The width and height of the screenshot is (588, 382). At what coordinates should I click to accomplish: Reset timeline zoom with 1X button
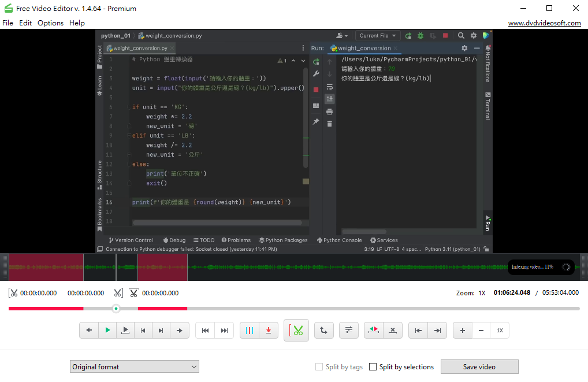[500, 331]
